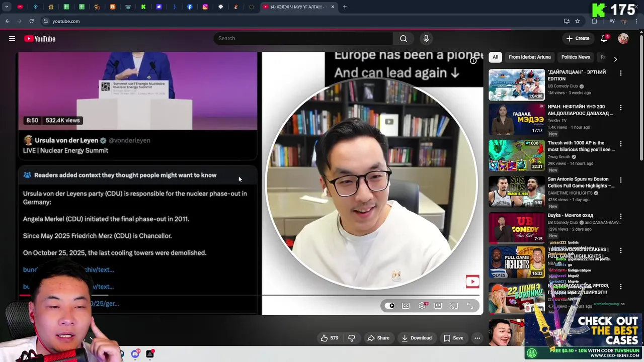Click in the Search input field

click(303, 38)
